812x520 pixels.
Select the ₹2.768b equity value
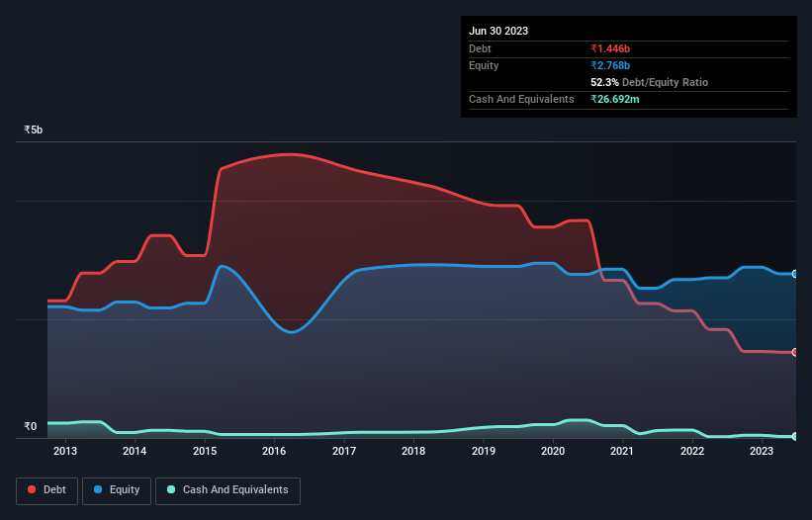(x=610, y=65)
